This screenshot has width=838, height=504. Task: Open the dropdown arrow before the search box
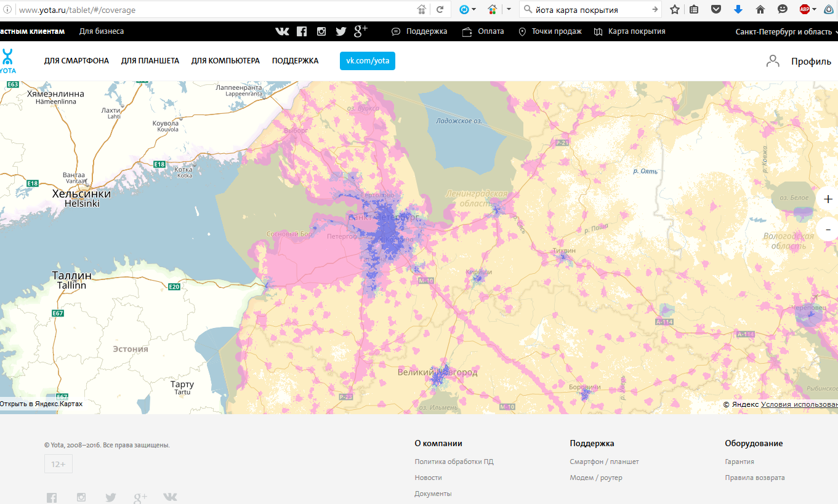click(x=509, y=10)
